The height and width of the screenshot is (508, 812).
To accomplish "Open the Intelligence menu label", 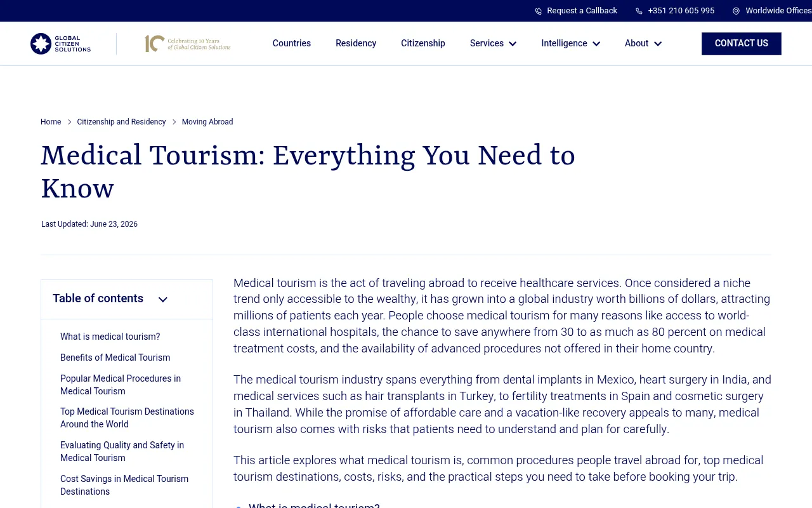I will [564, 43].
